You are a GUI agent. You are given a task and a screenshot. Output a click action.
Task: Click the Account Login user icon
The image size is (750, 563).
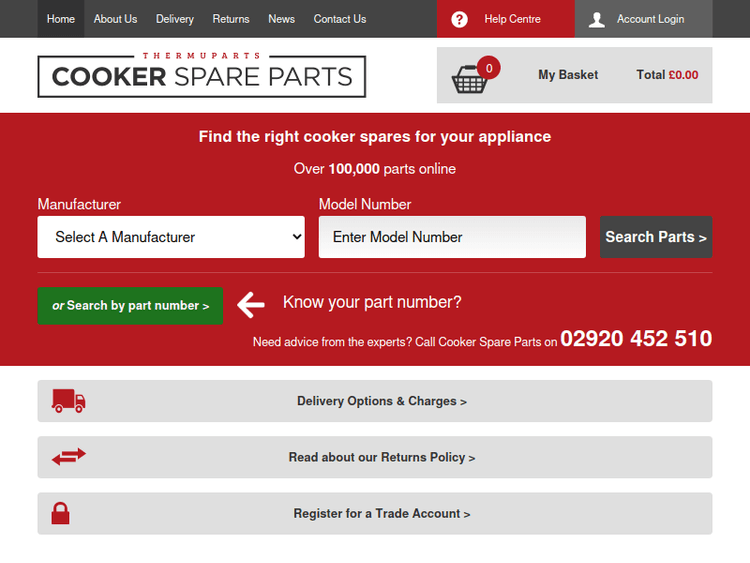(x=597, y=19)
